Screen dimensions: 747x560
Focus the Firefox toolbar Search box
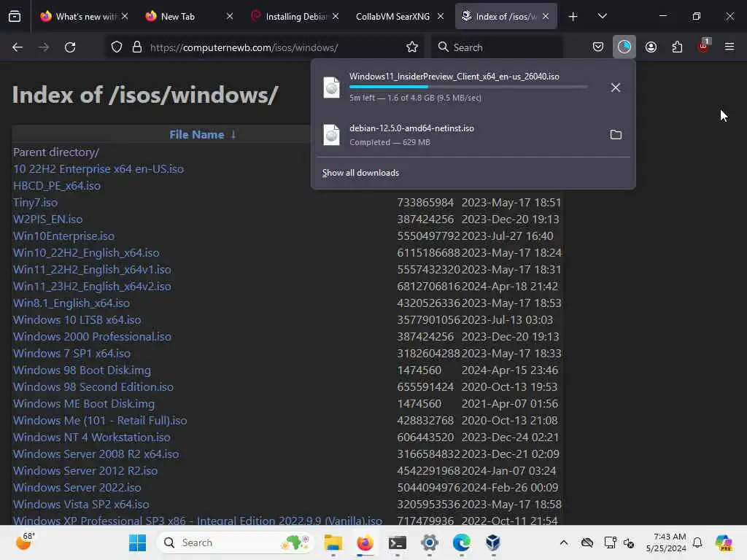pos(498,47)
